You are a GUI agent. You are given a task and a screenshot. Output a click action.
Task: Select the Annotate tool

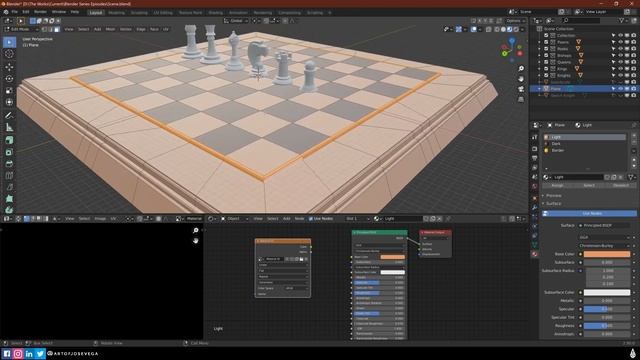pyautogui.click(x=9, y=116)
